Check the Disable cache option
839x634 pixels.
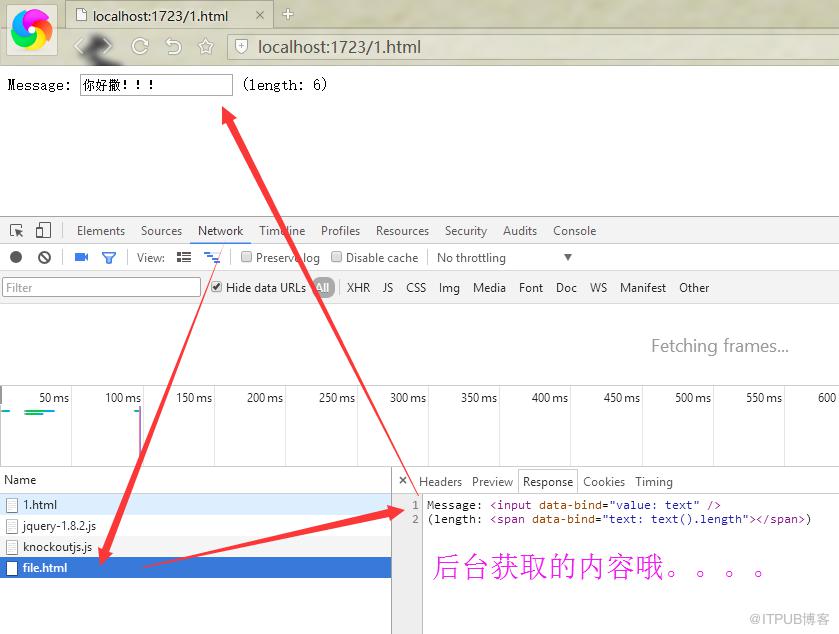click(336, 257)
